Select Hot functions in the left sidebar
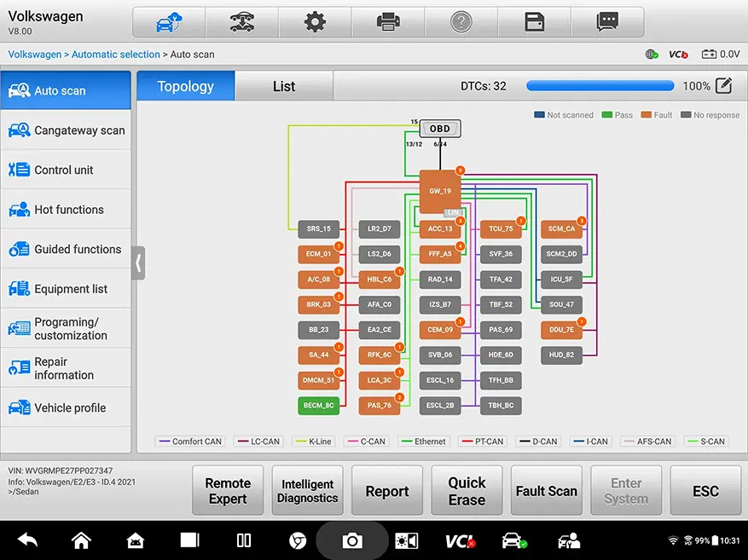 coord(66,210)
